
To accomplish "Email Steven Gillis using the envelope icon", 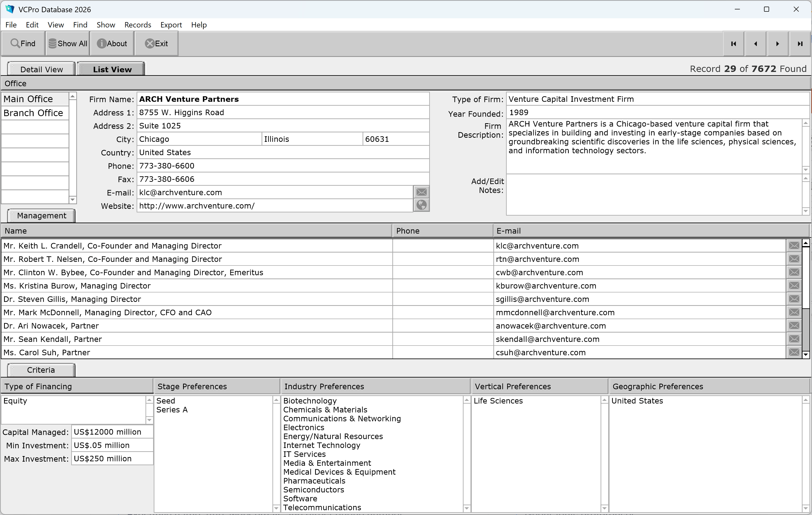I will tap(794, 299).
